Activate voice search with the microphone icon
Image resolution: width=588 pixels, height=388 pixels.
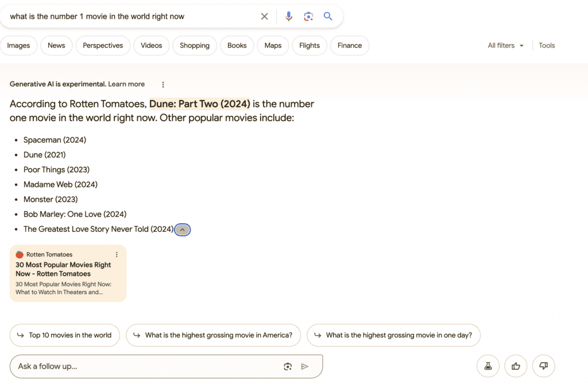pos(289,16)
